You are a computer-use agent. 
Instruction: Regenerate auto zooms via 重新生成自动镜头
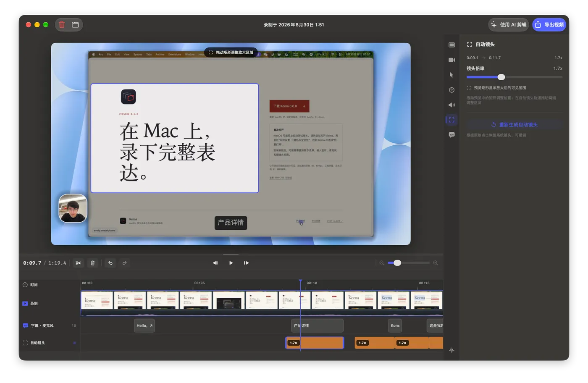[x=514, y=125]
